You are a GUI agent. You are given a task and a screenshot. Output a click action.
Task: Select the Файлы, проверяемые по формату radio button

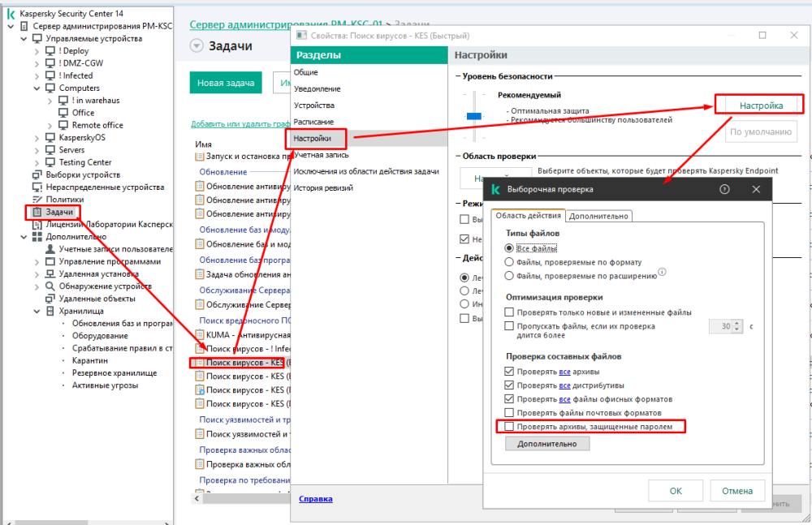tap(509, 262)
